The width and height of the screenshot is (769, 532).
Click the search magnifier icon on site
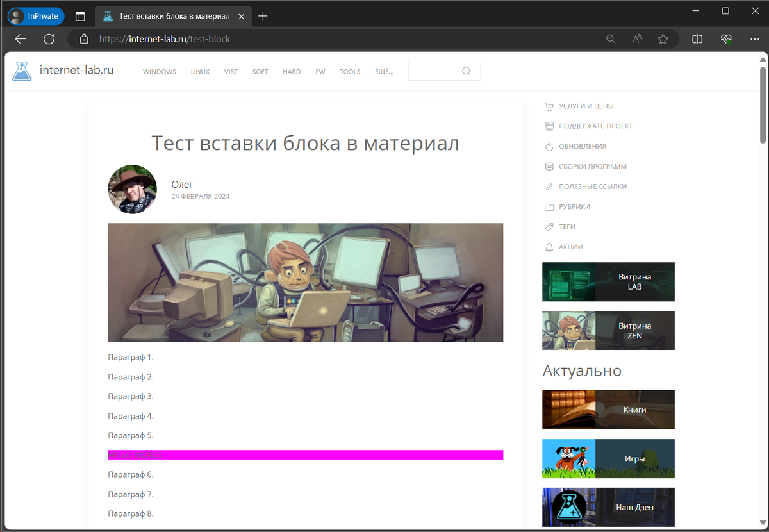(x=467, y=71)
